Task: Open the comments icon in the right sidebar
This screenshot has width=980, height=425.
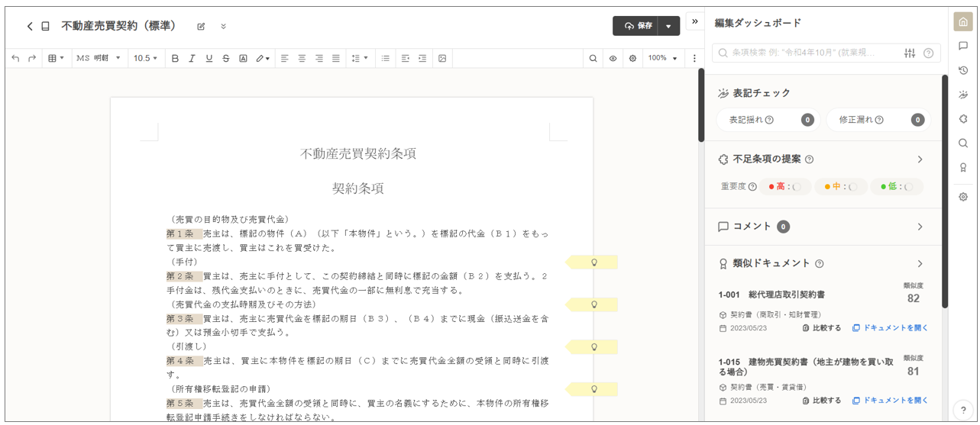Action: point(963,46)
